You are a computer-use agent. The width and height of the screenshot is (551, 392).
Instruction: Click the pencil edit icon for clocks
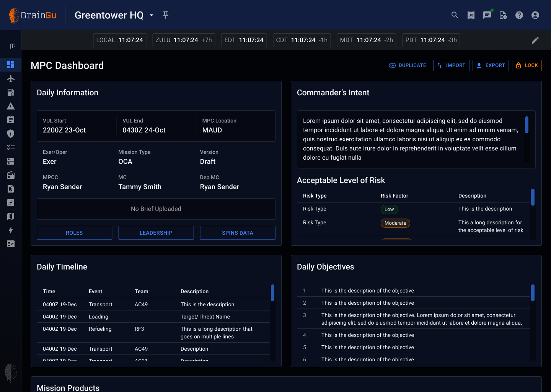pyautogui.click(x=535, y=40)
